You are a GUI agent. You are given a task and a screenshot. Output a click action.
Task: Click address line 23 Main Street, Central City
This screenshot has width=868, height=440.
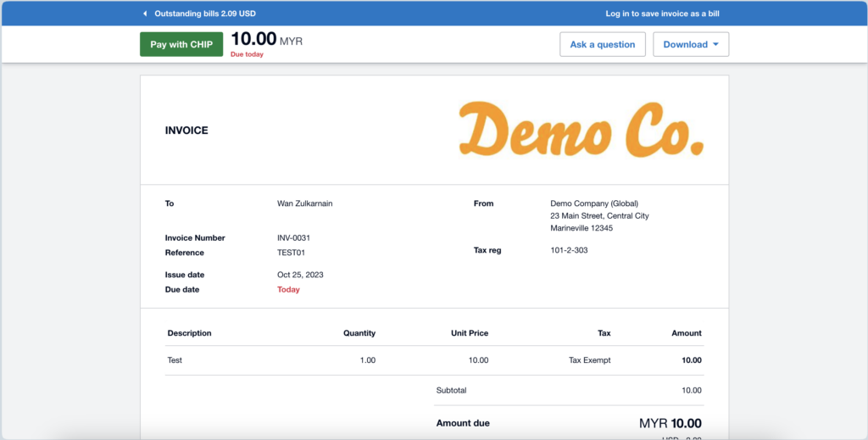click(x=599, y=216)
